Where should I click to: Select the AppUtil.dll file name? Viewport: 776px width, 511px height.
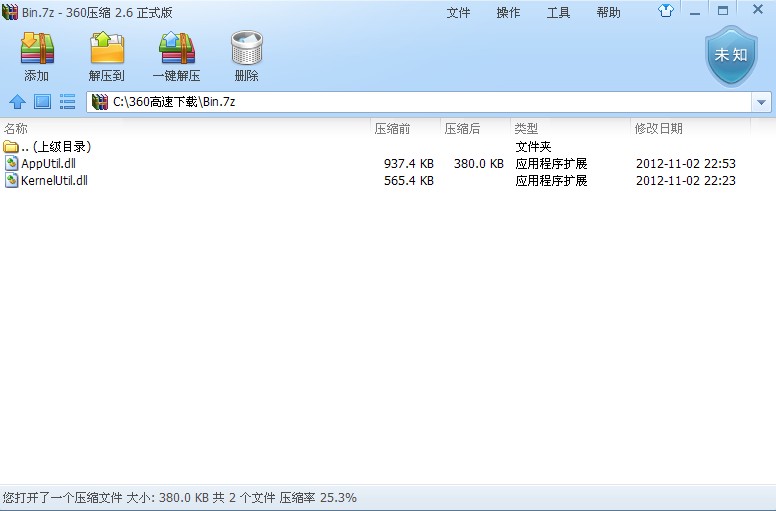(48, 163)
